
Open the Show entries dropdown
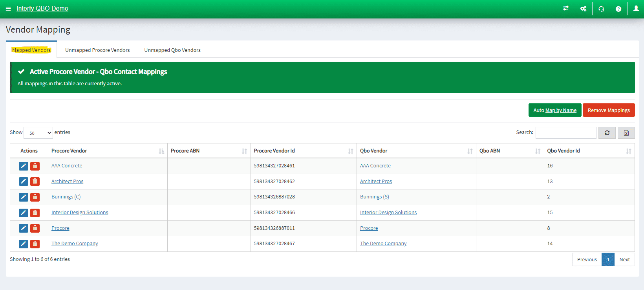click(x=38, y=133)
